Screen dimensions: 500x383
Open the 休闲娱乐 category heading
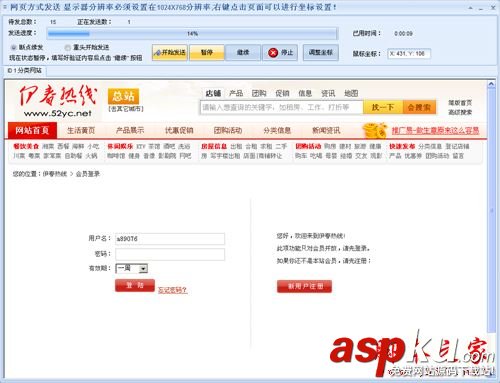120,146
